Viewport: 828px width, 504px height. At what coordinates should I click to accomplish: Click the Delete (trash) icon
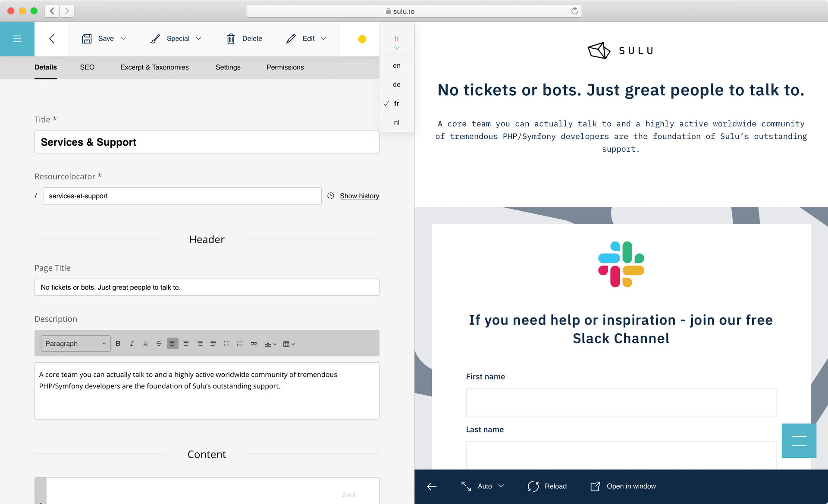(x=231, y=38)
